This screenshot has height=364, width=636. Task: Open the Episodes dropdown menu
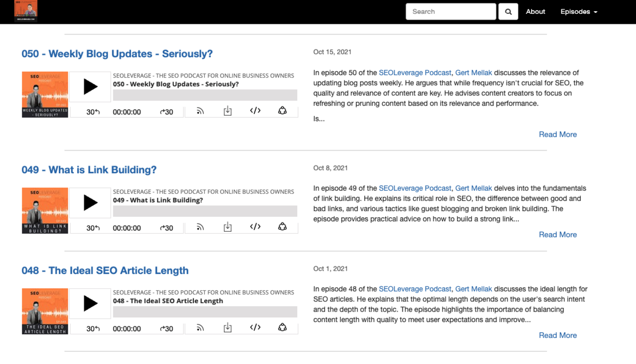pos(578,11)
